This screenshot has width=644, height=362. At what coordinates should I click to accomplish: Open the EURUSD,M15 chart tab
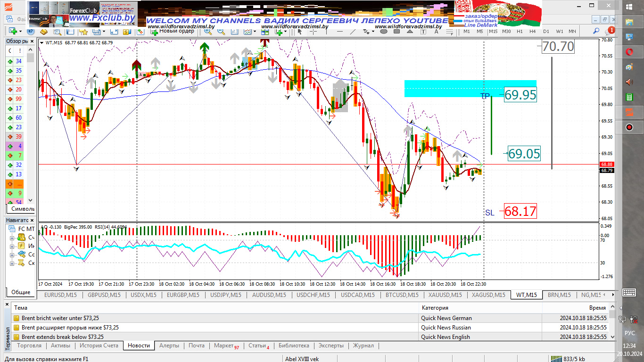point(60,295)
